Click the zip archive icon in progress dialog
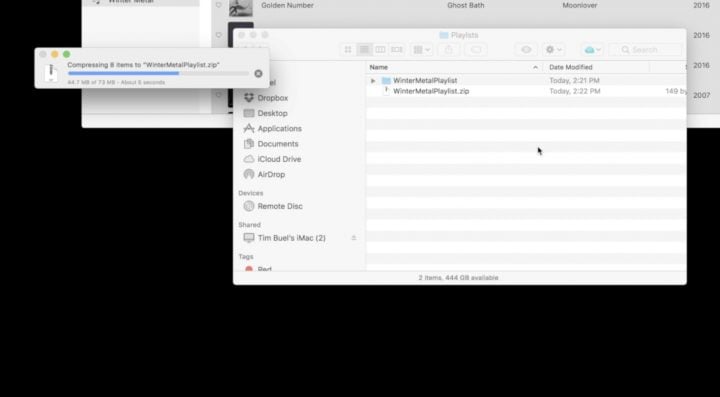720x397 pixels. pyautogui.click(x=52, y=73)
